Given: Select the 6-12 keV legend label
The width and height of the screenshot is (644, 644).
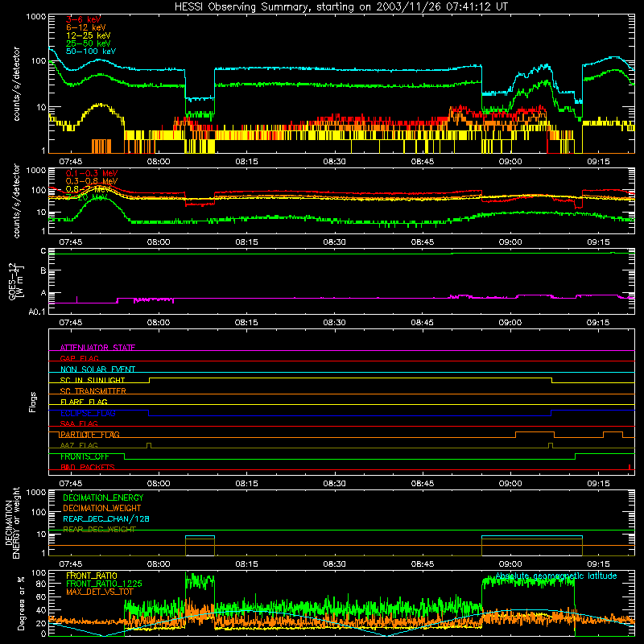Looking at the screenshot, I should click(x=86, y=27).
